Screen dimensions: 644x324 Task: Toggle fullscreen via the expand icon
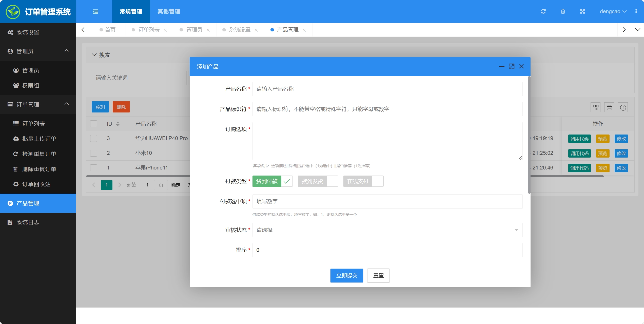(x=582, y=11)
